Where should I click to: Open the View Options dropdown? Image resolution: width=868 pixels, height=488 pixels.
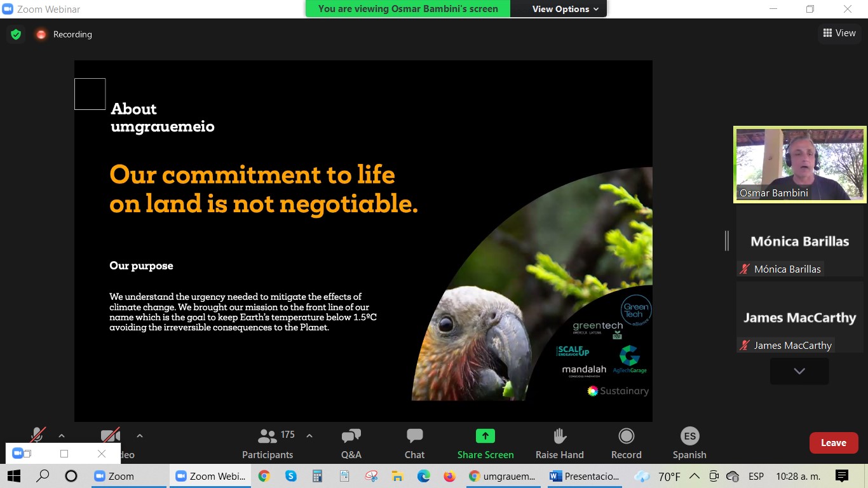pyautogui.click(x=565, y=9)
